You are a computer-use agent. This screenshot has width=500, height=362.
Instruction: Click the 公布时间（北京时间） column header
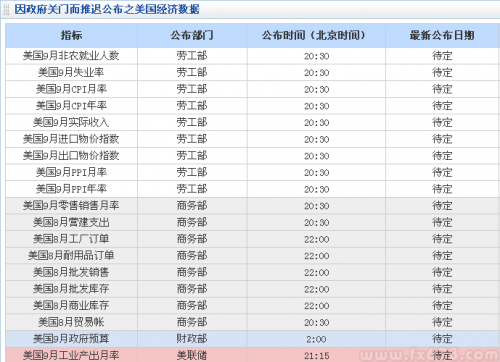point(316,35)
